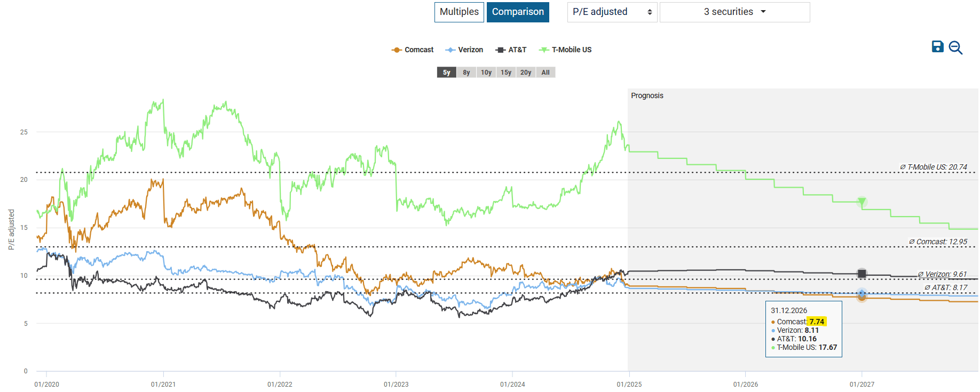Click the AT&T square marker on forecast line
This screenshot has height=392, width=980.
click(862, 274)
